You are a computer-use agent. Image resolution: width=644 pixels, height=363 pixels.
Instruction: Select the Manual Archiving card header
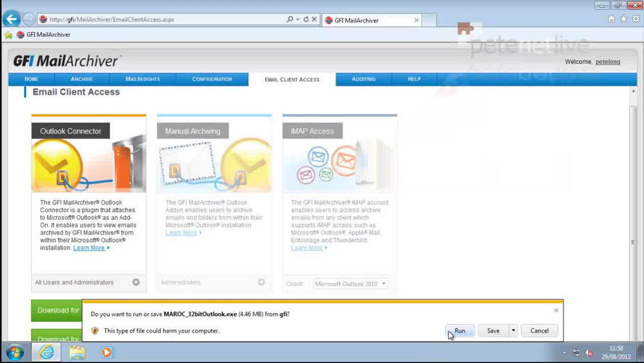click(193, 131)
